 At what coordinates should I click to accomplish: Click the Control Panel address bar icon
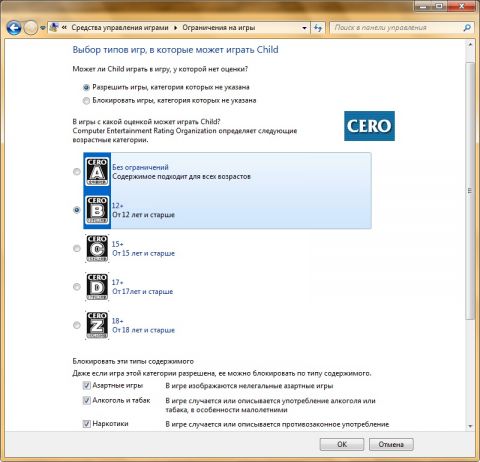54,27
